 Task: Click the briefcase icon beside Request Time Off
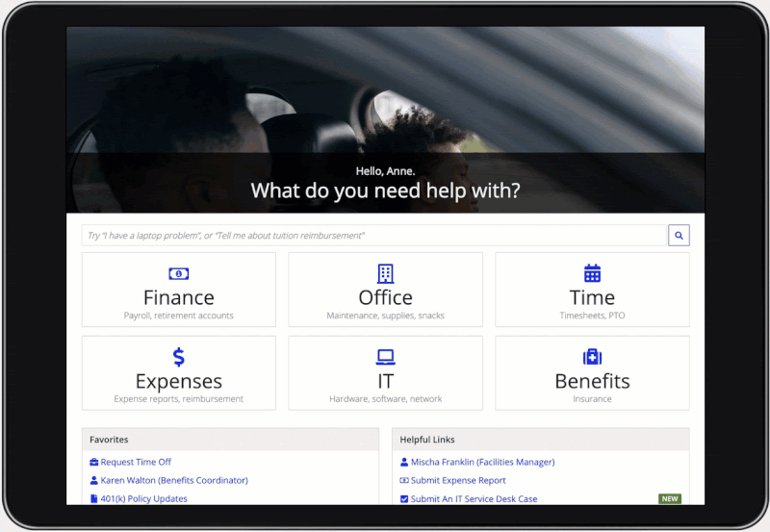coord(93,462)
